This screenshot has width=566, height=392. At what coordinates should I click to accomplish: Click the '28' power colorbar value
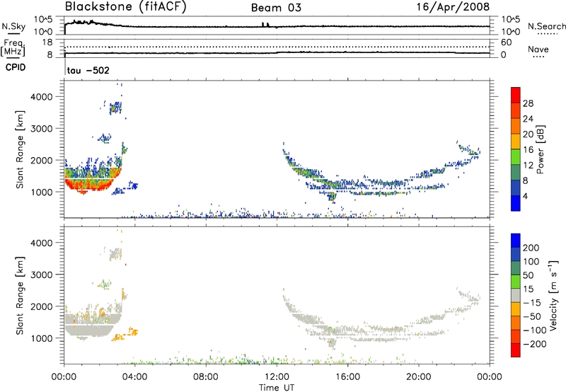(x=528, y=103)
